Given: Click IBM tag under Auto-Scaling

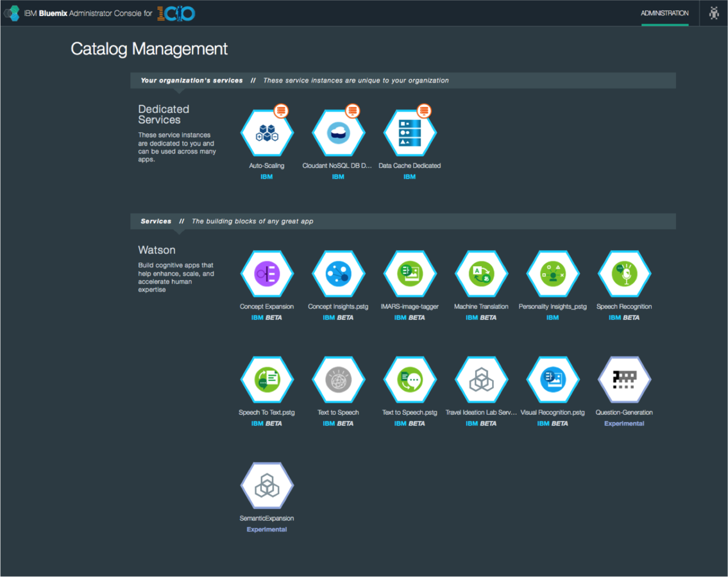Looking at the screenshot, I should [x=266, y=177].
